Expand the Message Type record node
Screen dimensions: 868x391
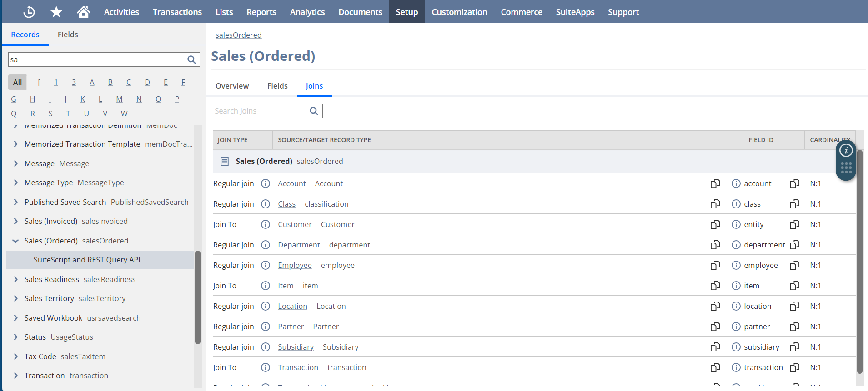click(x=15, y=183)
